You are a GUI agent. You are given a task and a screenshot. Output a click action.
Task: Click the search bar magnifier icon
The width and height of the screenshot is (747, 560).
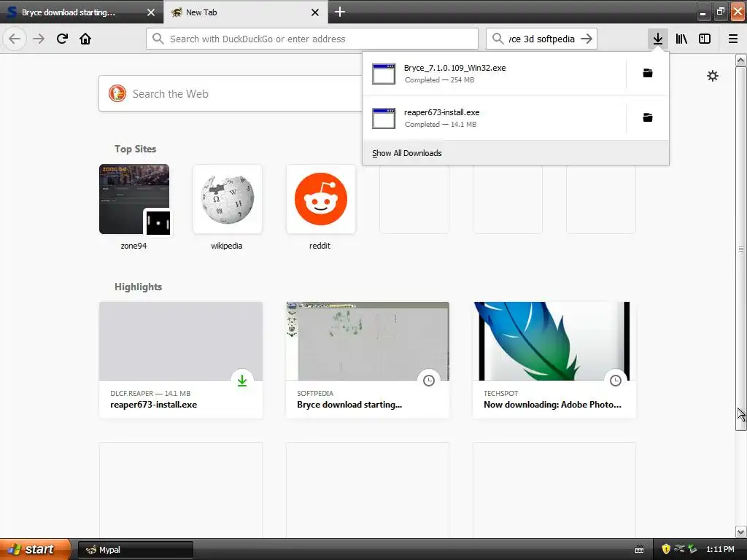click(498, 39)
